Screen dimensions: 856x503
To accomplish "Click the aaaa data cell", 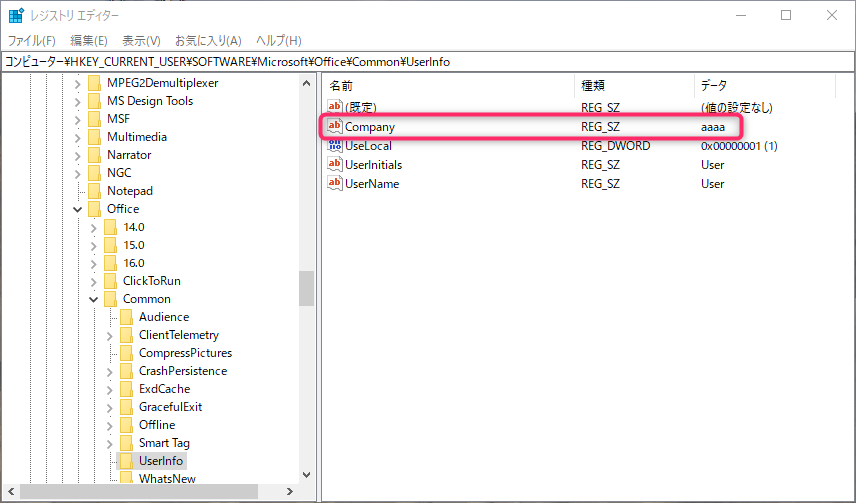I will click(713, 127).
